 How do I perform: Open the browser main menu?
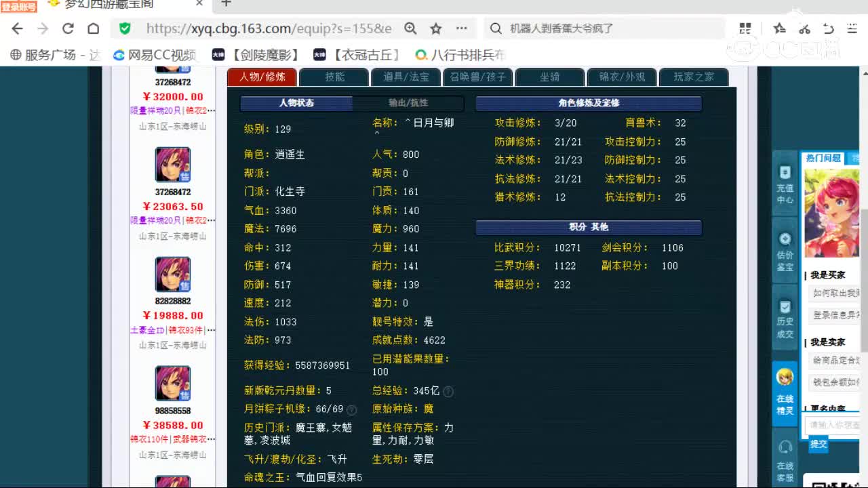tap(852, 28)
